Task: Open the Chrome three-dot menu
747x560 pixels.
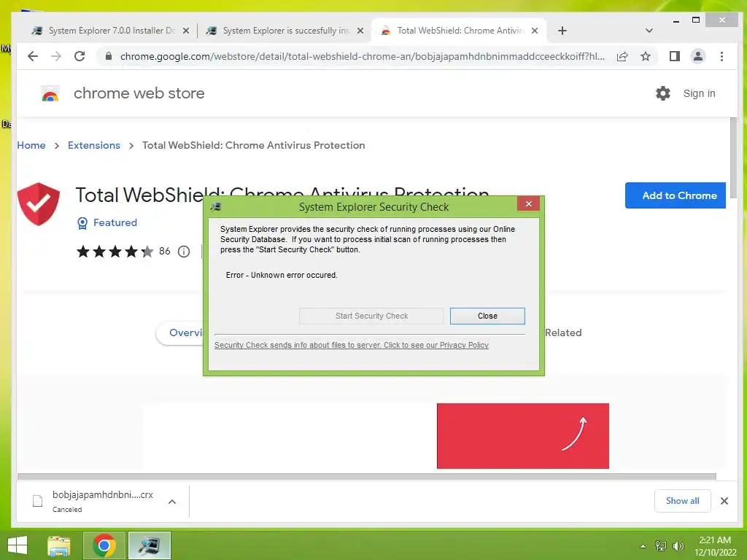Action: [x=721, y=56]
